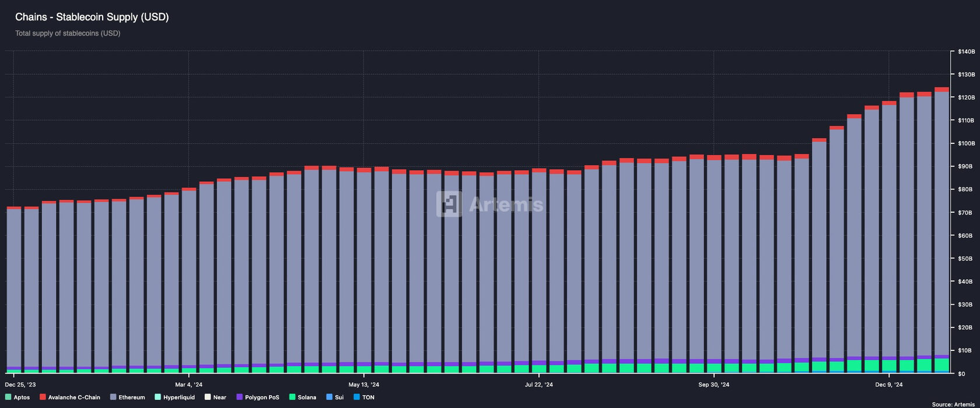Click the $20B y-axis label

(965, 328)
